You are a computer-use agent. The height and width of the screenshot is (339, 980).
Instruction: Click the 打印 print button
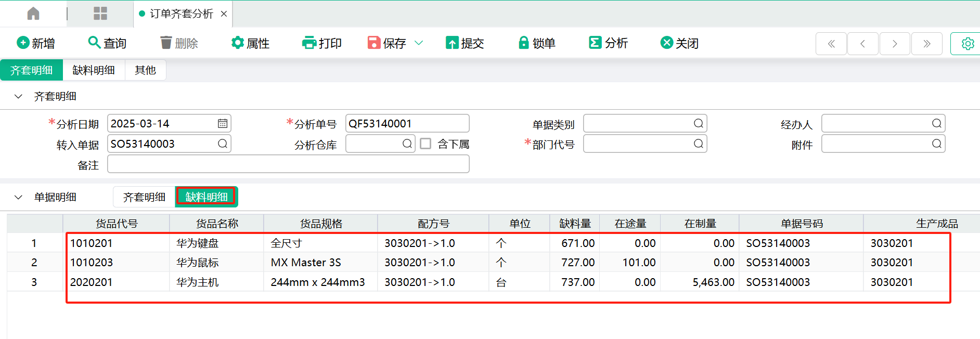(322, 43)
